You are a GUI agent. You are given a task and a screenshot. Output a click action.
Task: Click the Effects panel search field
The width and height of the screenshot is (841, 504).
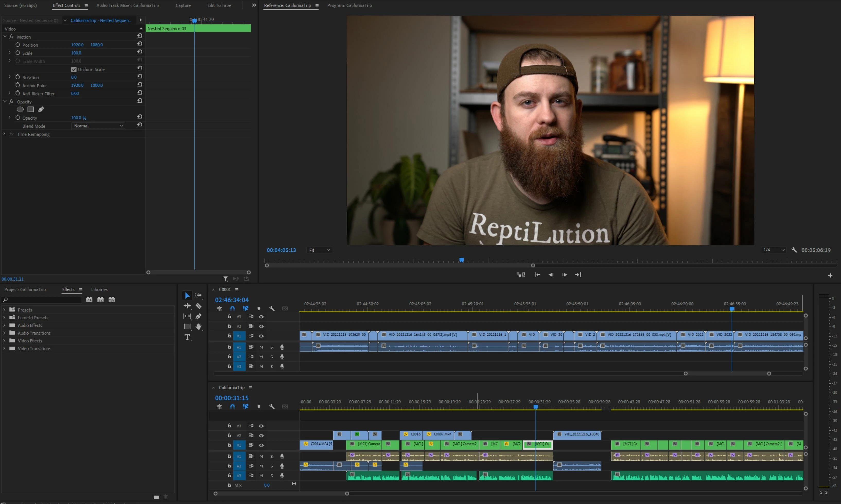(42, 300)
